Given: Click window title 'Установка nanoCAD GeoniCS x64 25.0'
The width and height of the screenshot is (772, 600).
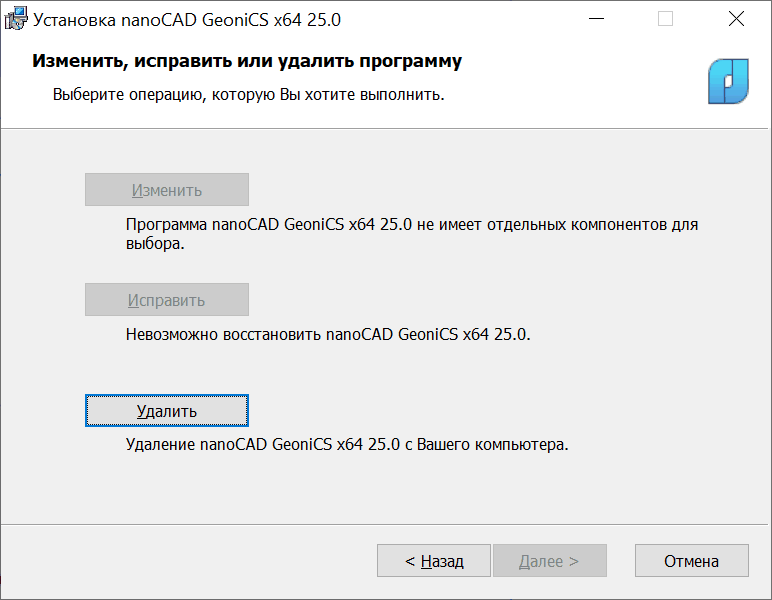Looking at the screenshot, I should (x=187, y=20).
